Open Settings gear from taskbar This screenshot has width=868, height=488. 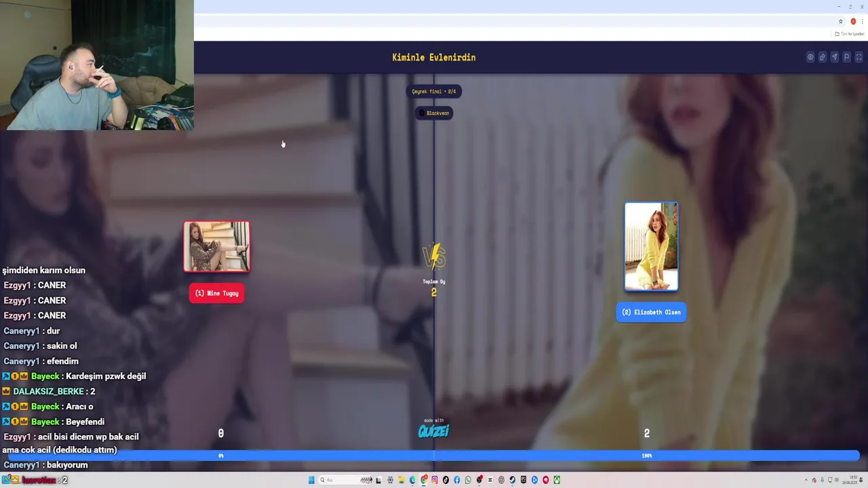click(390, 480)
